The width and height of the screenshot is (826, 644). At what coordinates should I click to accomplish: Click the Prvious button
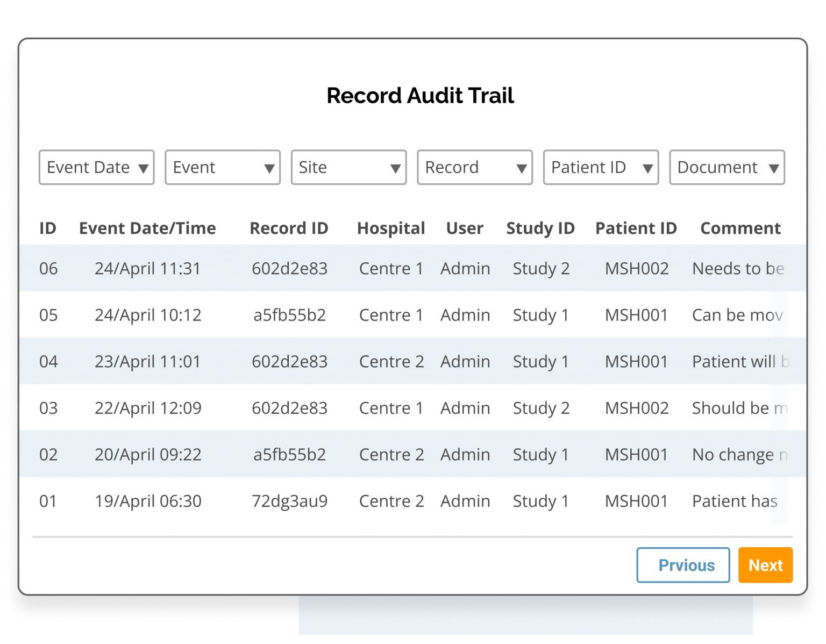[x=683, y=565]
